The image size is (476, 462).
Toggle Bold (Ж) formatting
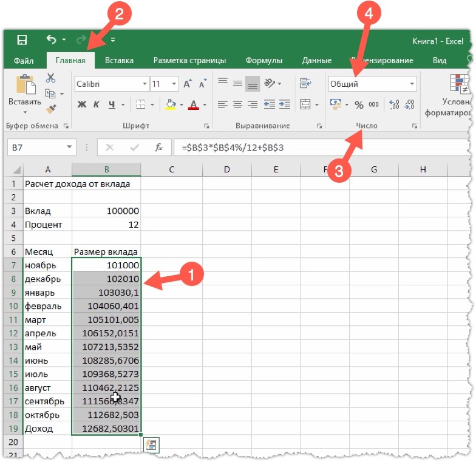[81, 104]
